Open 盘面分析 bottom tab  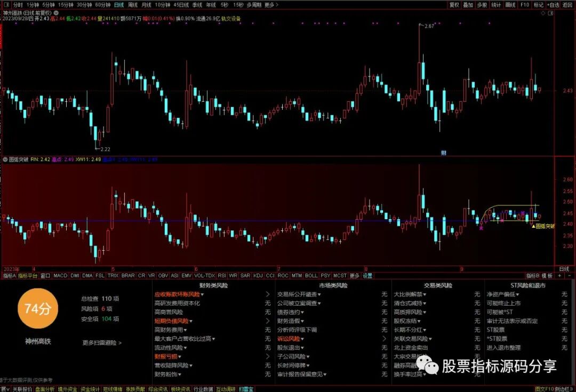point(45,389)
